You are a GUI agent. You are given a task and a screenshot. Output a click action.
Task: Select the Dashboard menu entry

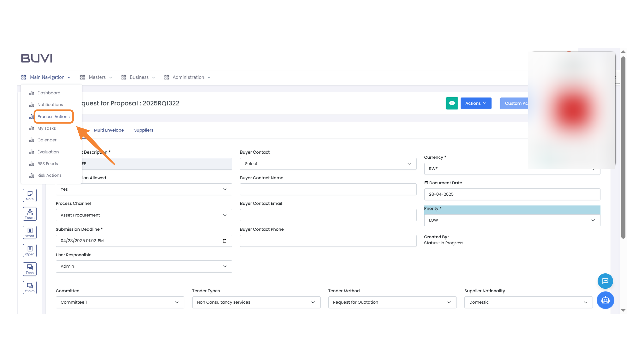49,93
